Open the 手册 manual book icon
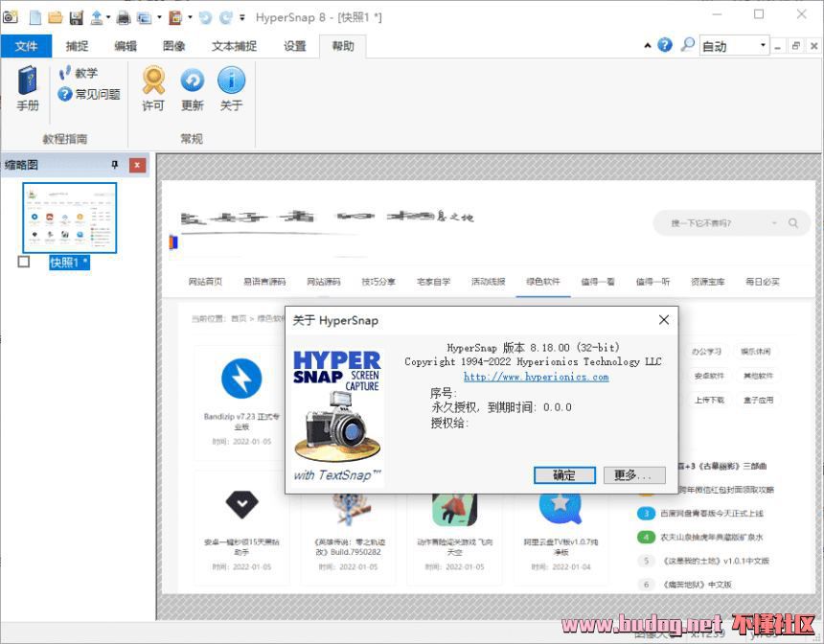Viewport: 824px width, 644px height. point(28,89)
